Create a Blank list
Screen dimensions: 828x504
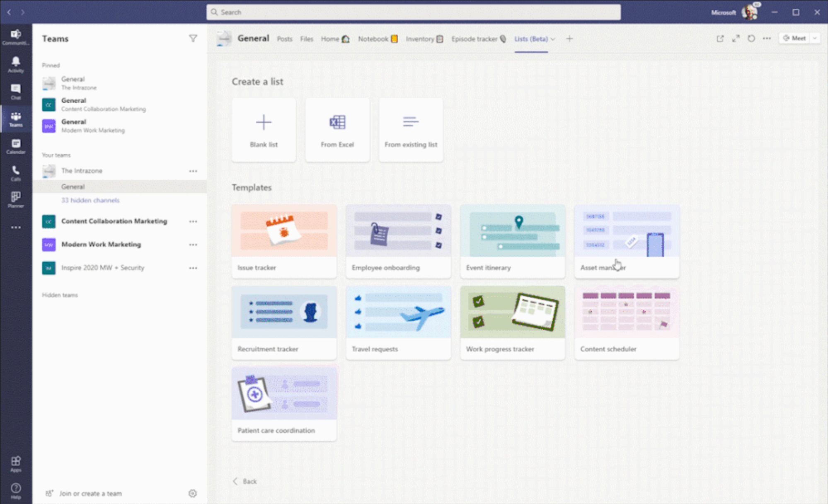264,130
